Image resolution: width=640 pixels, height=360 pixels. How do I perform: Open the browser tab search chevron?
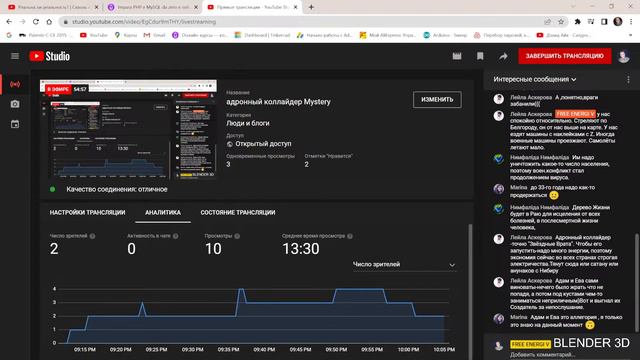tap(573, 7)
